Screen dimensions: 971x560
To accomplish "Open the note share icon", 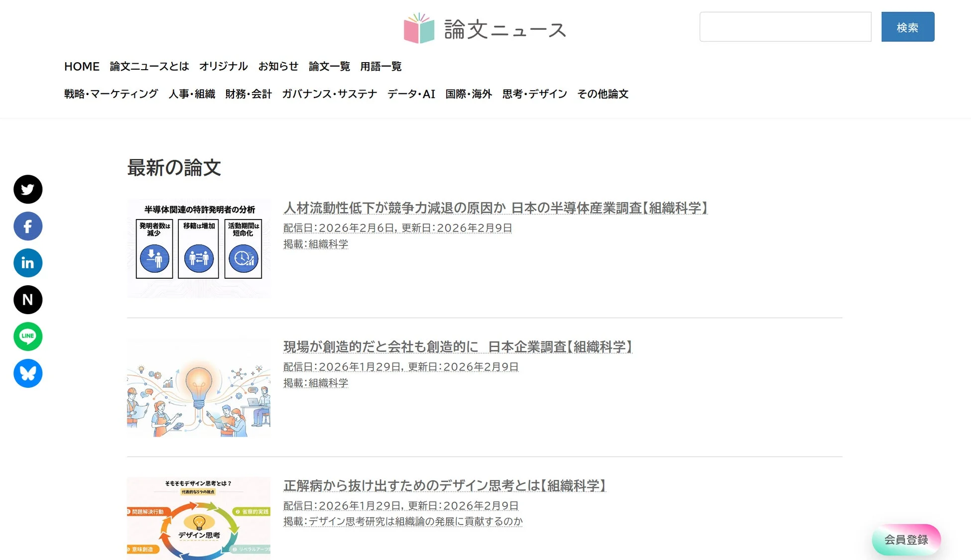I will [x=27, y=300].
